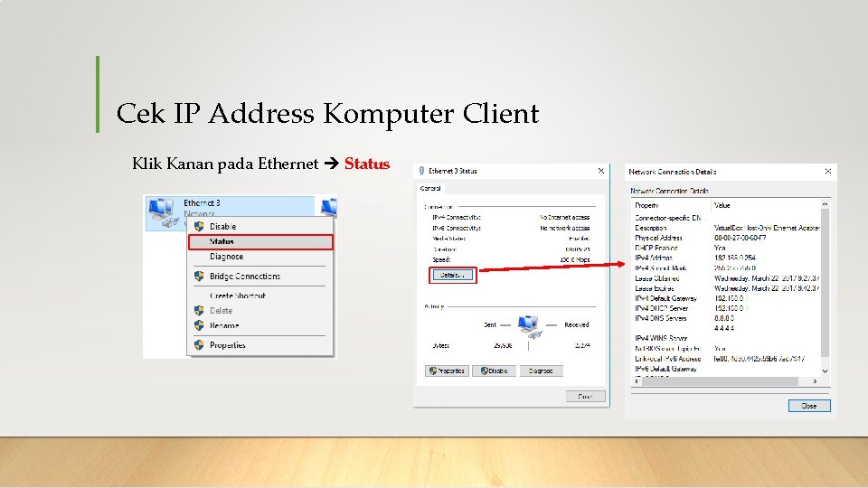868x488 pixels.
Task: Select the Physical Address row
Action: click(x=726, y=238)
